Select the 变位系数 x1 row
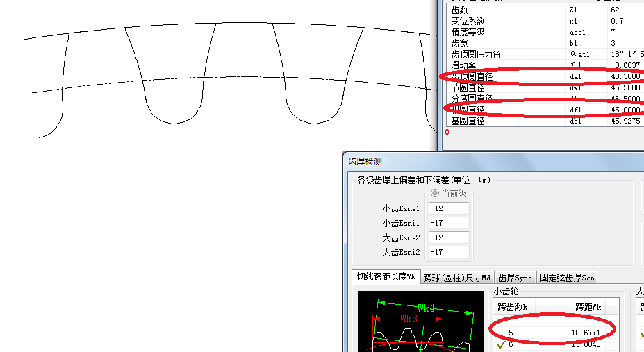This screenshot has width=644, height=352. coord(545,21)
